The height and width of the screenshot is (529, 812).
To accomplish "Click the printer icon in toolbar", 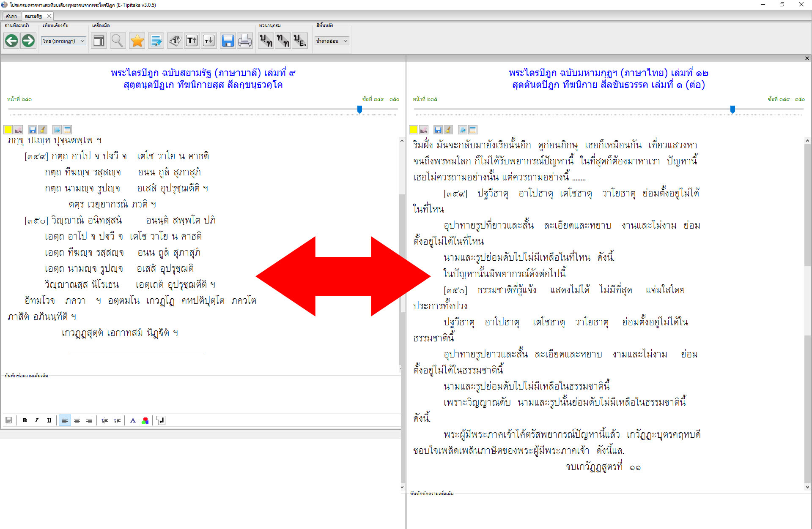I will (x=245, y=41).
